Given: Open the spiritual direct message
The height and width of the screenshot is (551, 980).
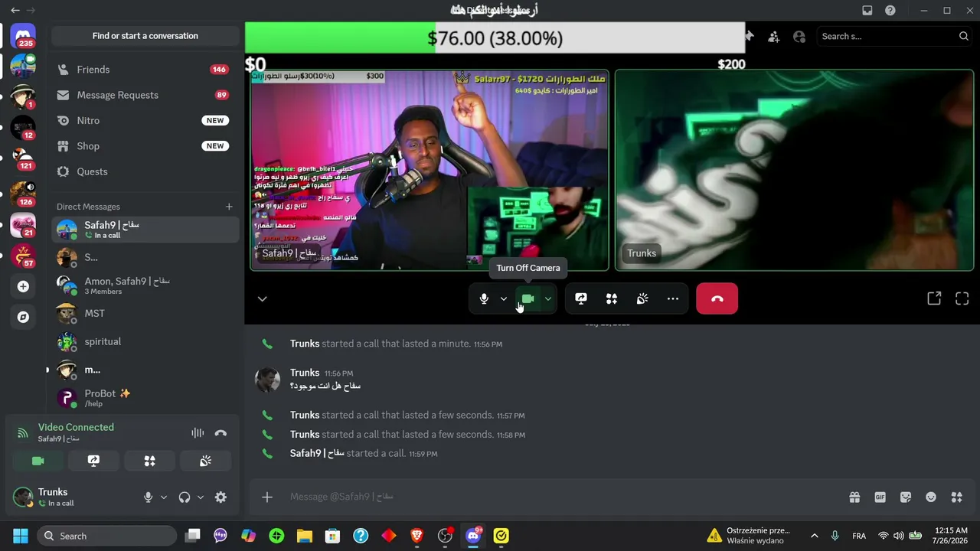Looking at the screenshot, I should point(145,342).
